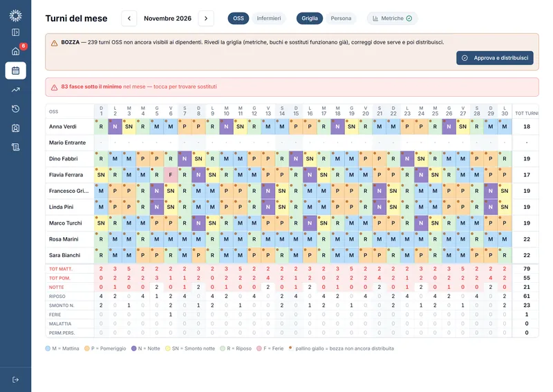Open the history clock icon in the sidebar
Image resolution: width=553 pixels, height=392 pixels.
(15, 109)
